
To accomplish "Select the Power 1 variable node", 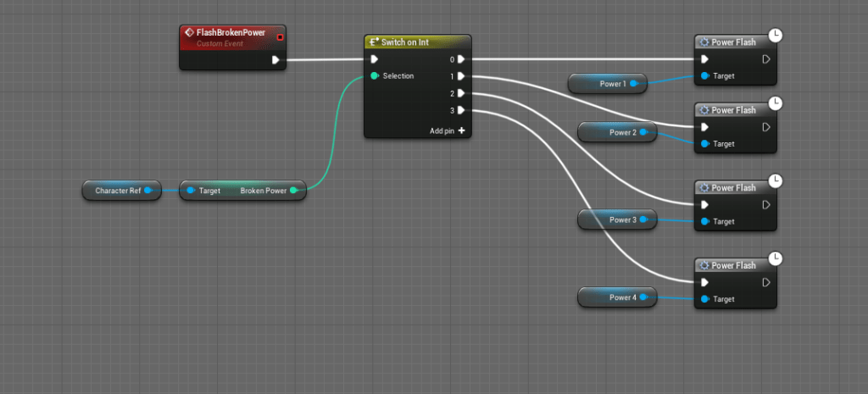I will coord(607,83).
